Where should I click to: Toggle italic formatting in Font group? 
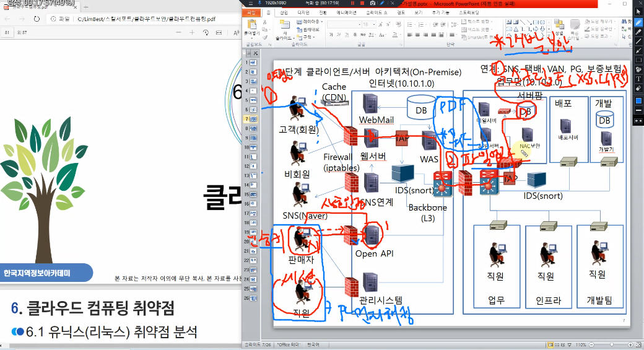coord(339,35)
